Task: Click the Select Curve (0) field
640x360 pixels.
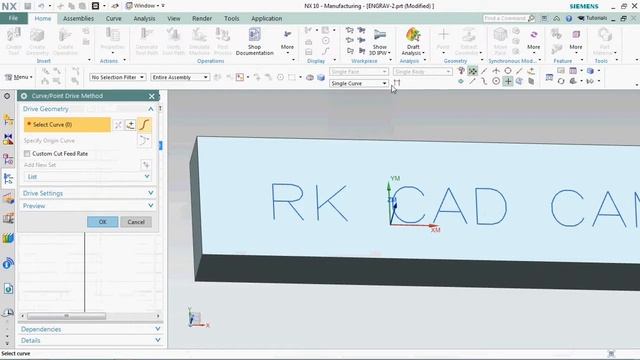Action: (67, 124)
